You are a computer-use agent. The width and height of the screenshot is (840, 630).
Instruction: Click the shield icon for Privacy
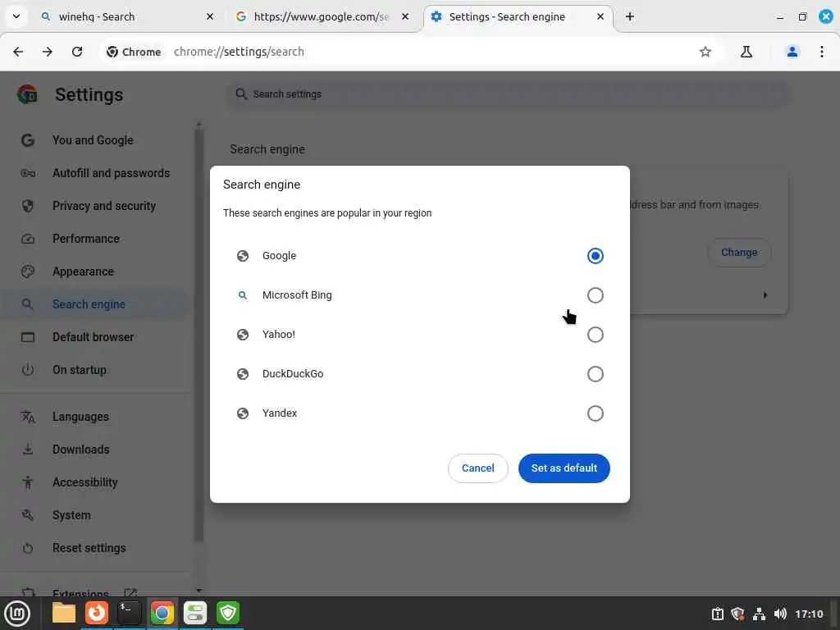tap(27, 206)
